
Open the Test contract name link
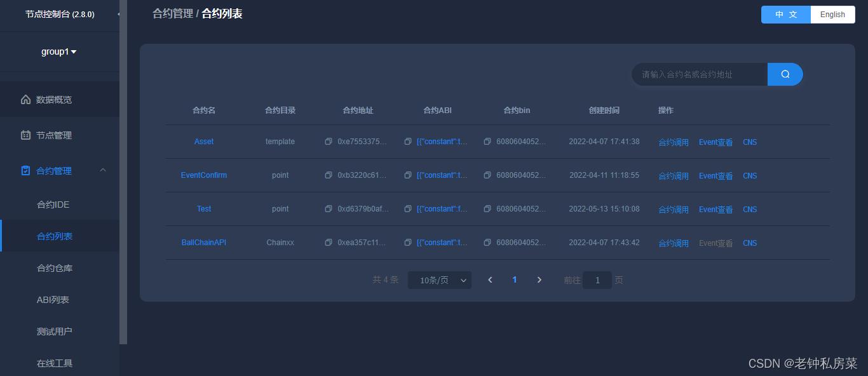pos(204,209)
